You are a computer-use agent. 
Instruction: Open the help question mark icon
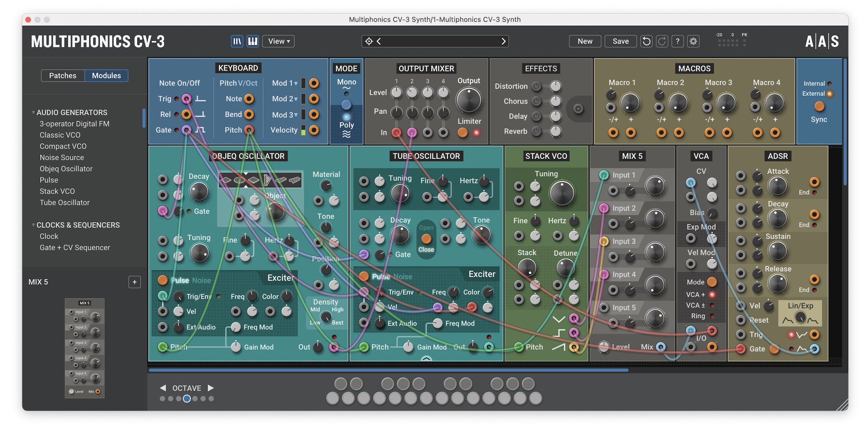(677, 41)
